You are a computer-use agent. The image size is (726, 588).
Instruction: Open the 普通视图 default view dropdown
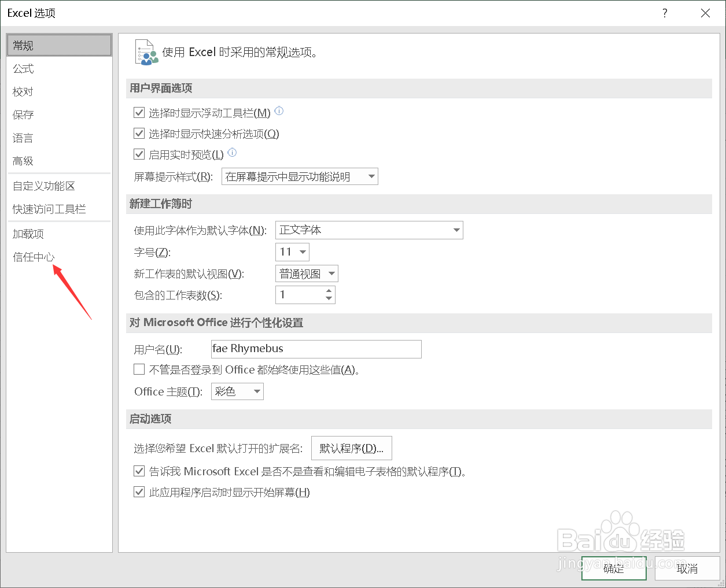click(x=307, y=273)
